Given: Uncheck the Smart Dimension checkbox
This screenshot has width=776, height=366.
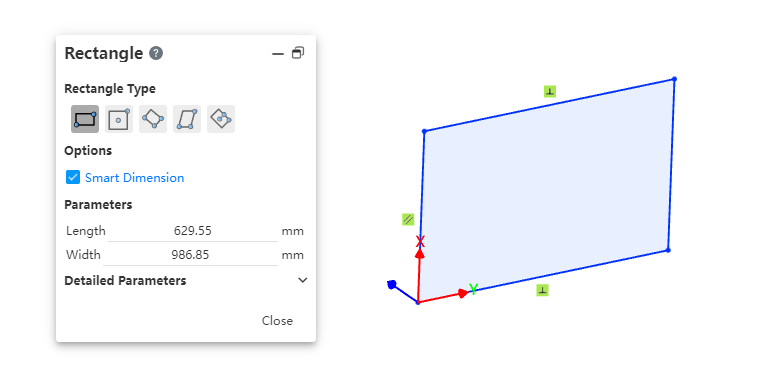Looking at the screenshot, I should [73, 177].
